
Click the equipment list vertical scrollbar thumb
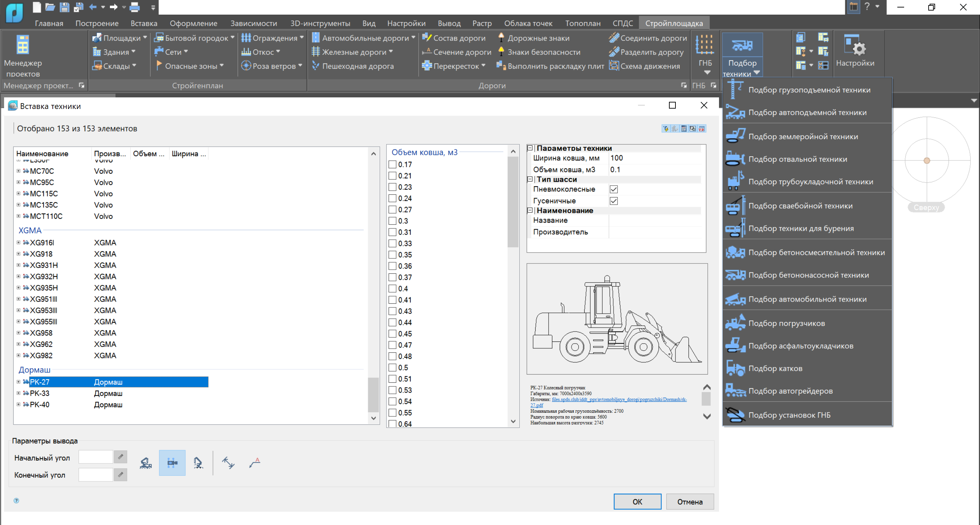coord(374,394)
